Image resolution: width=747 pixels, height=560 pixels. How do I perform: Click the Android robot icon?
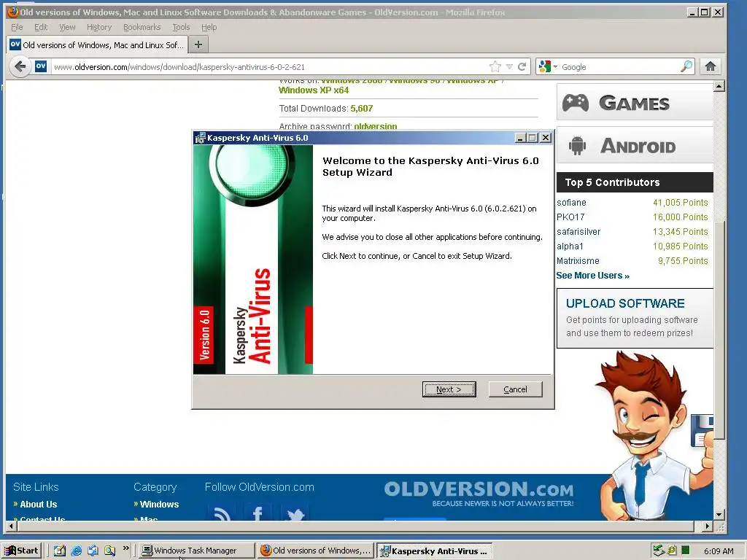pyautogui.click(x=577, y=145)
